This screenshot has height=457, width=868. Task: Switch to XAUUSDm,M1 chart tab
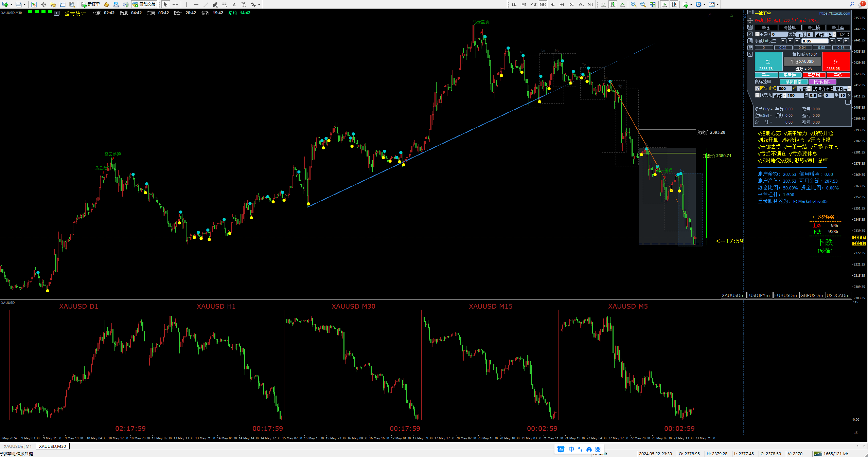click(x=18, y=446)
